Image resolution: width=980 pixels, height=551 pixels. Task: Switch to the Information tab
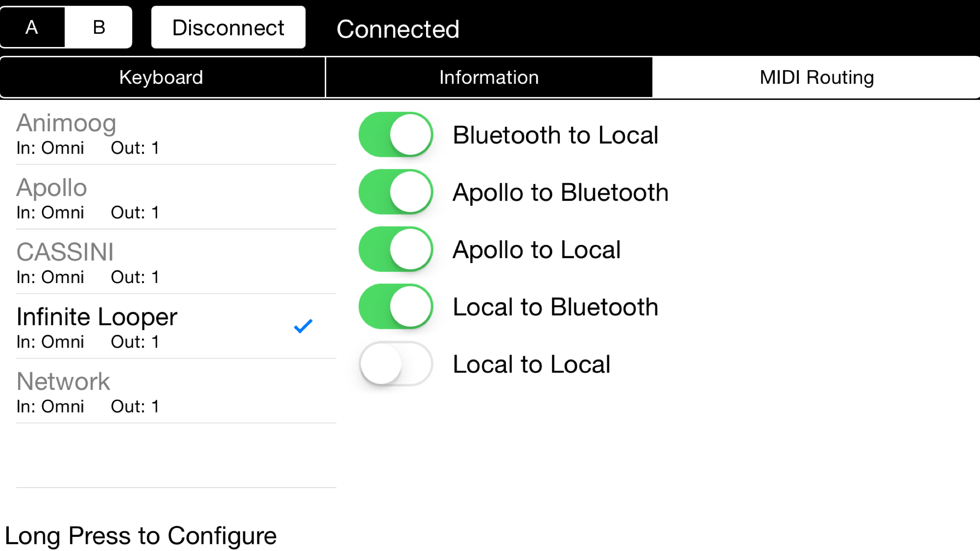pyautogui.click(x=489, y=77)
